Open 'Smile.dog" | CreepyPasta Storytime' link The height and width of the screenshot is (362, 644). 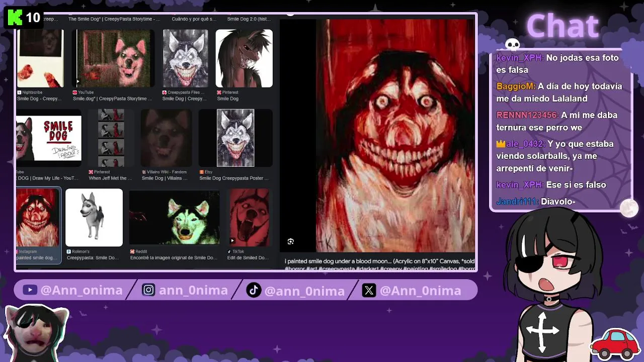[x=112, y=99]
